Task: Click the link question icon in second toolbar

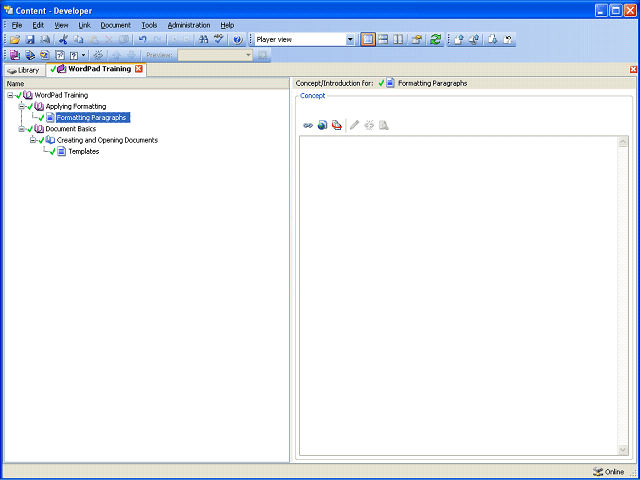Action: tap(74, 55)
